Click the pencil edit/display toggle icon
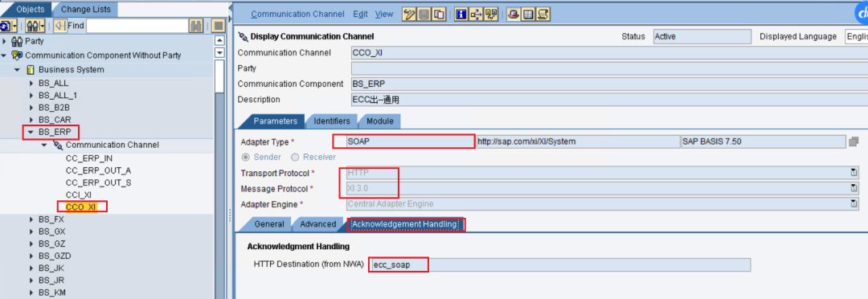Viewport: 868px width, 299px height. (410, 14)
